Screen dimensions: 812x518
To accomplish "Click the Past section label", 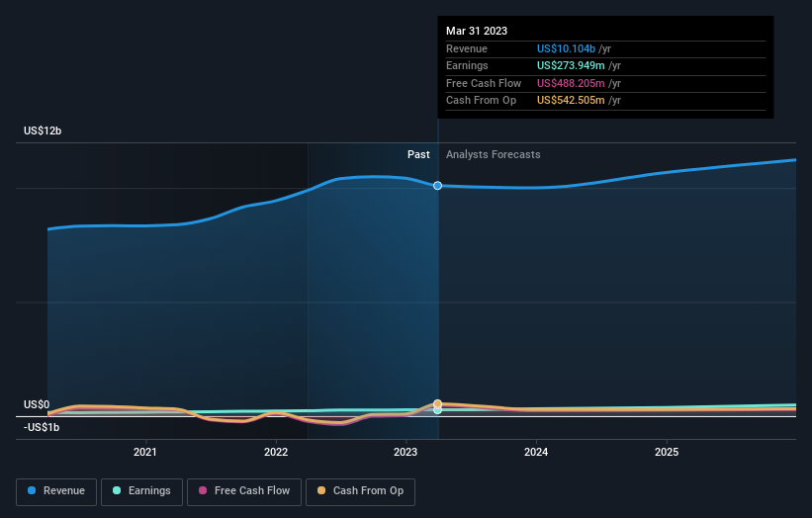I will [418, 155].
